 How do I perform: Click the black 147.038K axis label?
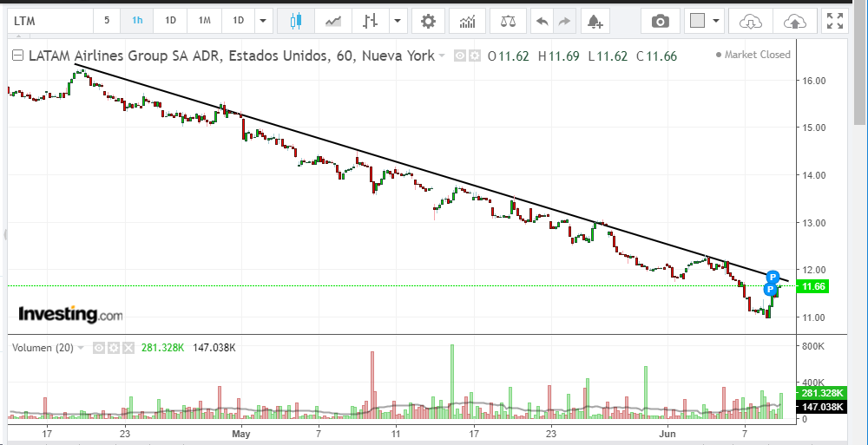[821, 408]
